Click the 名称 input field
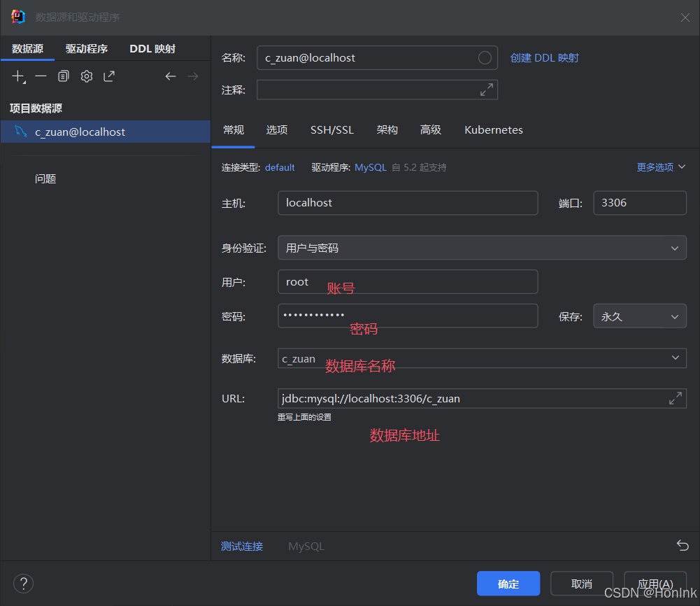700x606 pixels. [x=377, y=57]
